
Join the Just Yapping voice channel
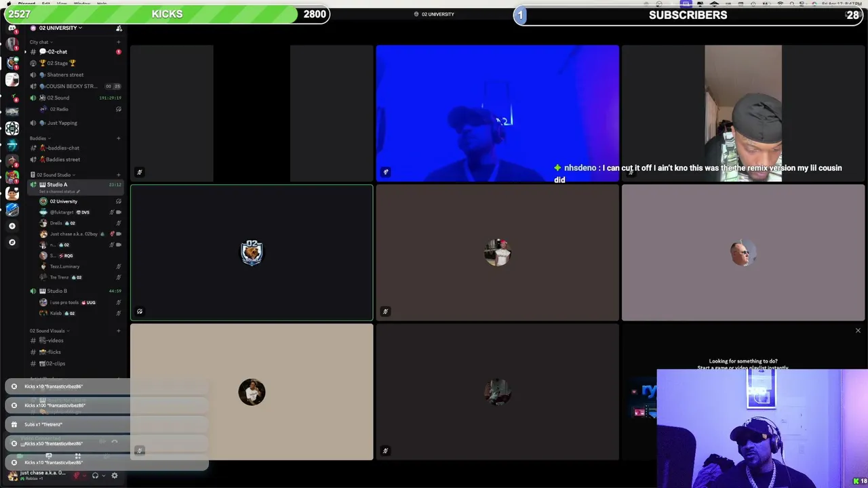75,123
